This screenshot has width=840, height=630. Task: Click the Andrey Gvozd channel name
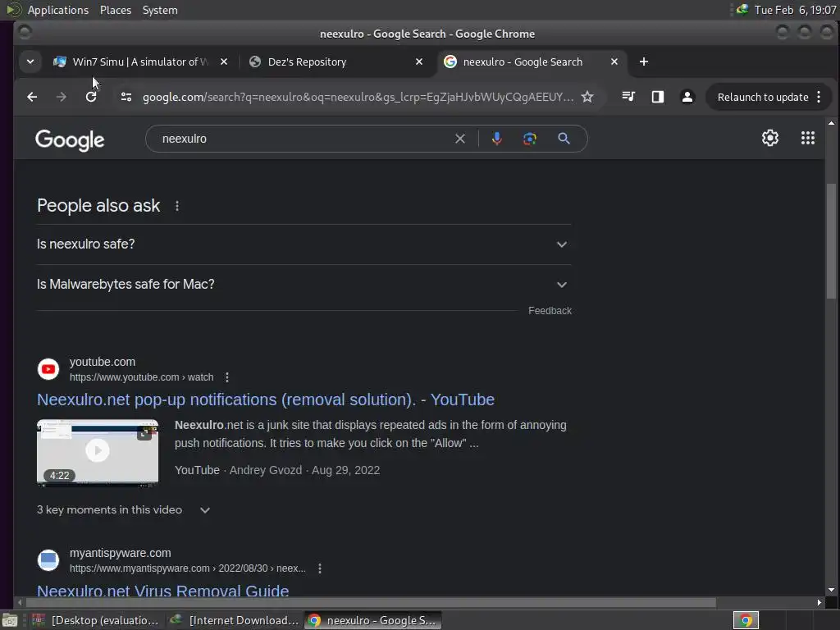click(x=265, y=470)
